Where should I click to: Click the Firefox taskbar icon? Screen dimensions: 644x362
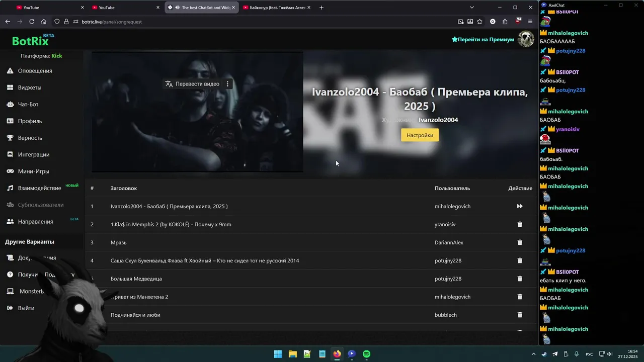[x=337, y=354]
